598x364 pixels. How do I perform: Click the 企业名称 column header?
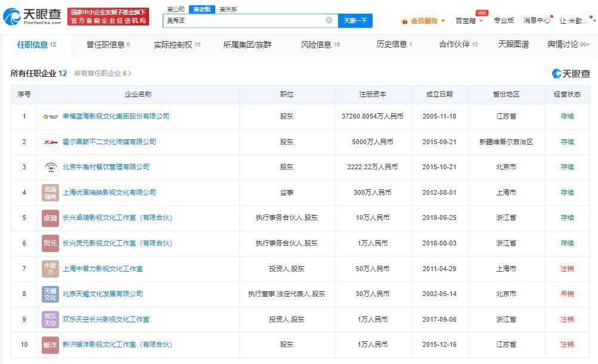(x=138, y=95)
